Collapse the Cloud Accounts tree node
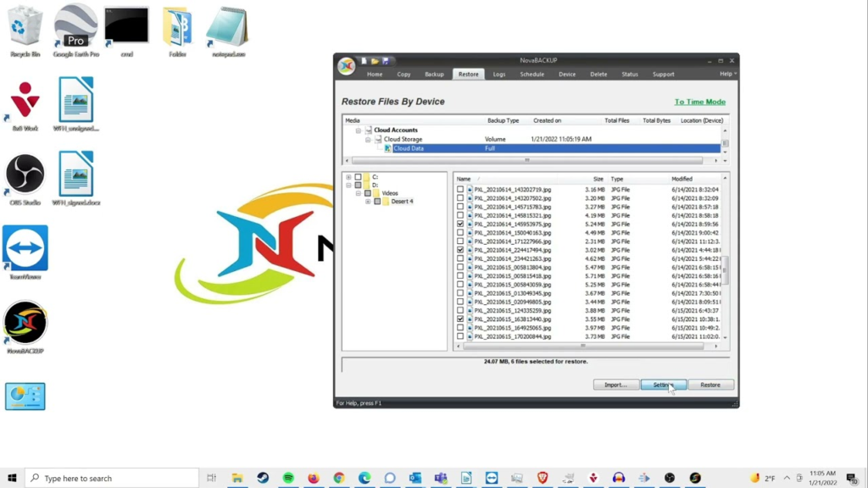868x488 pixels. tap(359, 130)
